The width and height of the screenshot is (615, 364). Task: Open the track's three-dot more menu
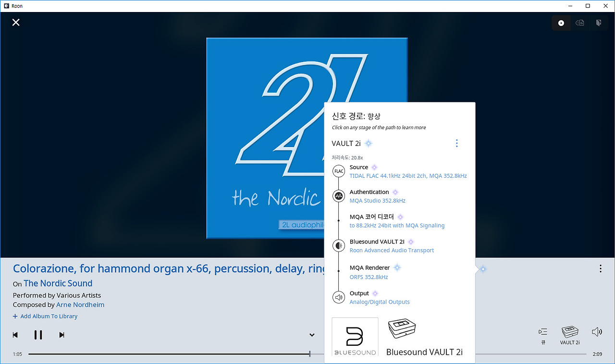(x=600, y=268)
